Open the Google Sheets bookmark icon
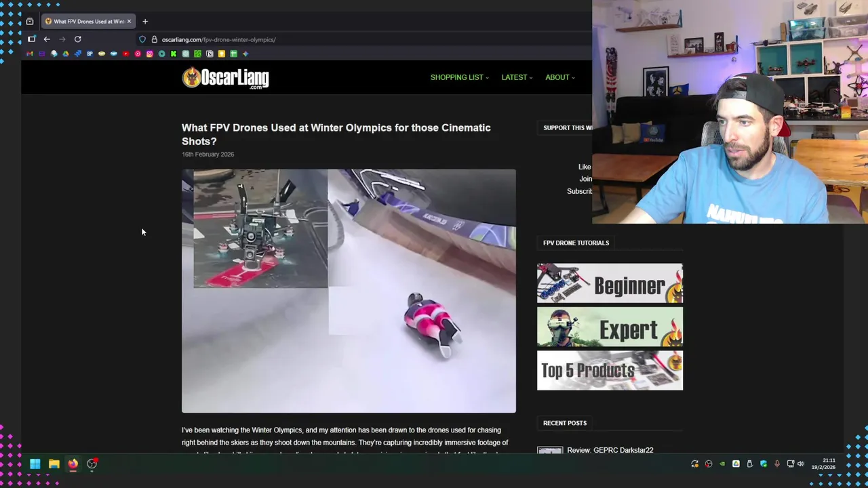The image size is (868, 488). click(233, 54)
